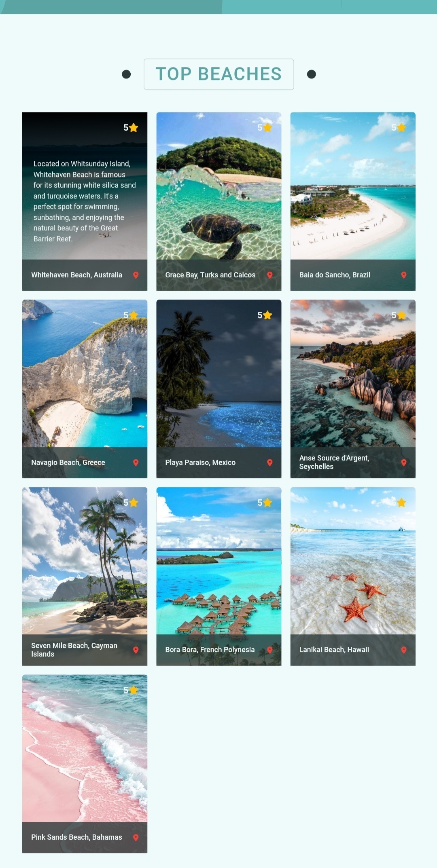Click the Whitehaven Beach description text

85,201
